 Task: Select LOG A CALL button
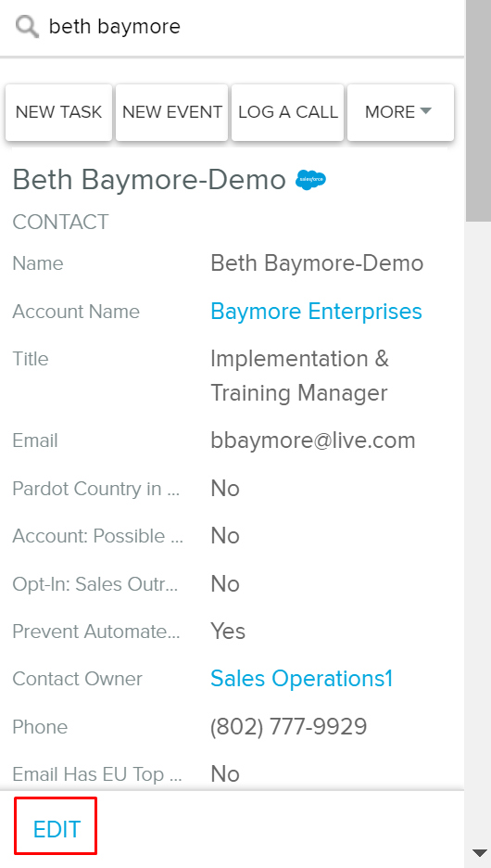pos(287,112)
